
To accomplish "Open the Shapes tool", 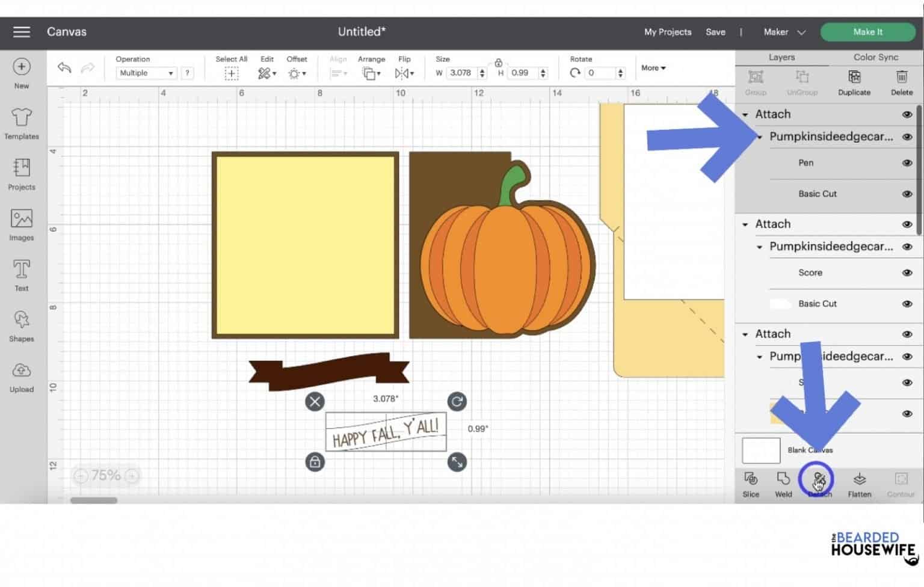I will tap(21, 325).
